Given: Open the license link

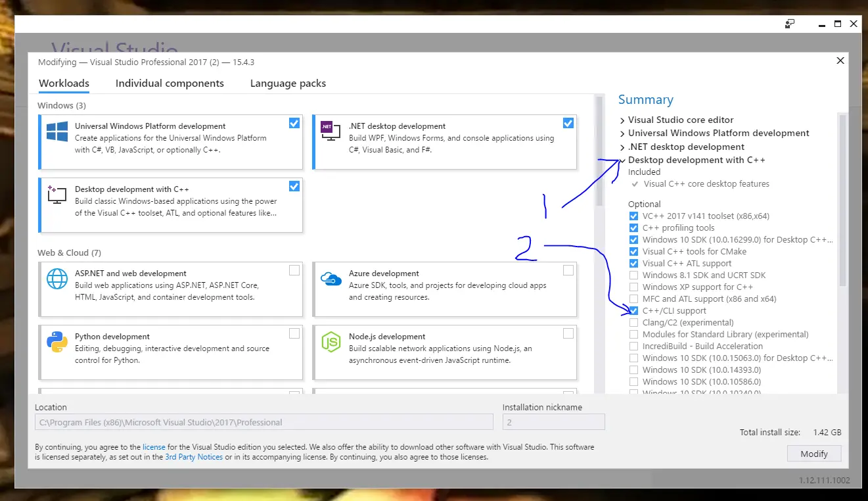Looking at the screenshot, I should point(154,447).
